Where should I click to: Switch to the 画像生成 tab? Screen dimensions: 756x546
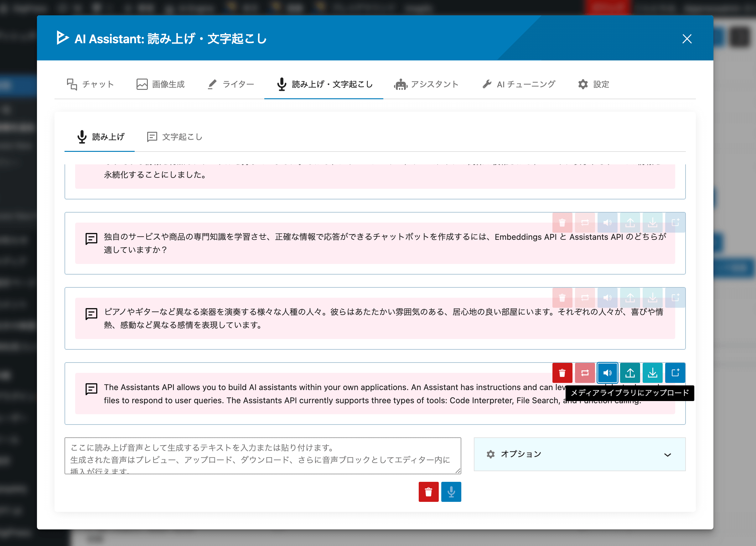pyautogui.click(x=161, y=84)
